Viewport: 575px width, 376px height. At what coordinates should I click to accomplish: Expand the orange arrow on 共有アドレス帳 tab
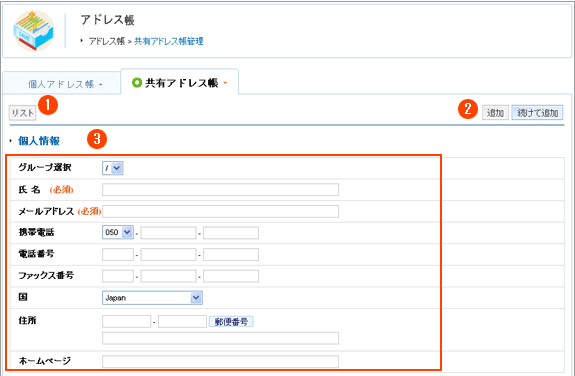225,83
